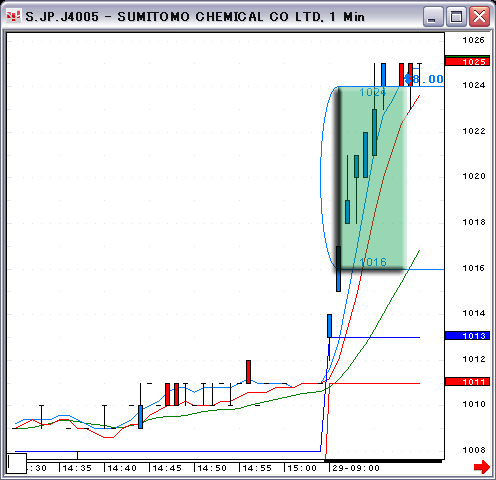
Task: Click the small empty box at bottom-left corner
Action: tap(17, 463)
